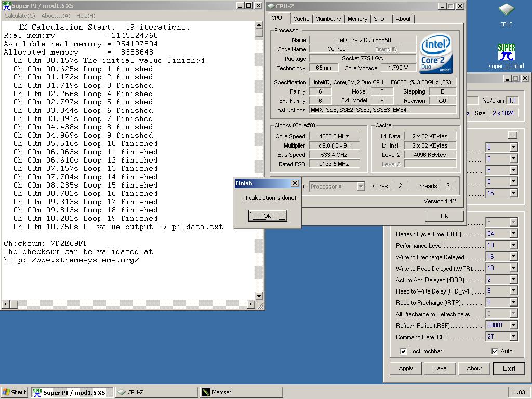Open the Performance Level dropdown
Screen dimensions: 532x399
pos(513,245)
